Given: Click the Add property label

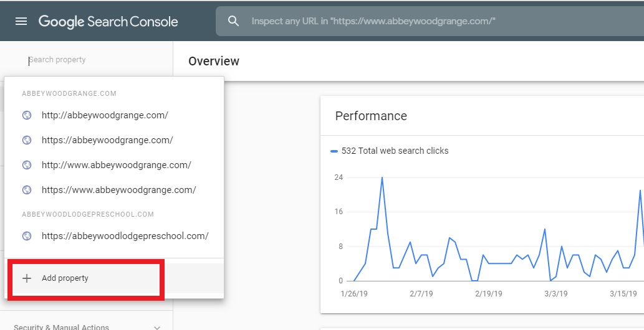Looking at the screenshot, I should tap(65, 278).
